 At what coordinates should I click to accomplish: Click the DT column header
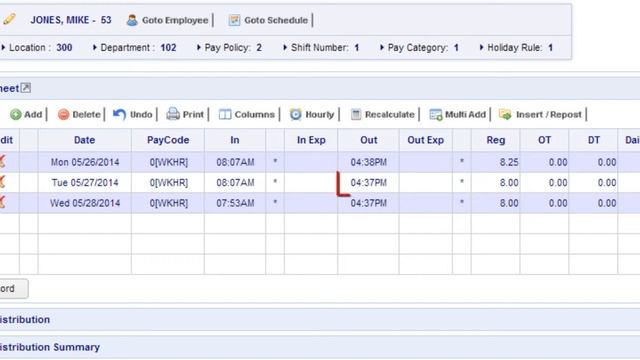pos(593,140)
